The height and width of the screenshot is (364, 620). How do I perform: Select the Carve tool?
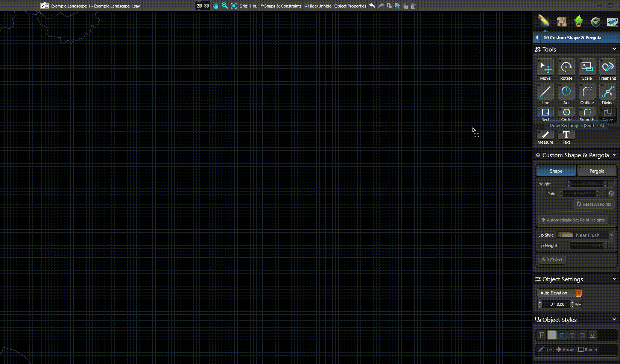(x=608, y=114)
